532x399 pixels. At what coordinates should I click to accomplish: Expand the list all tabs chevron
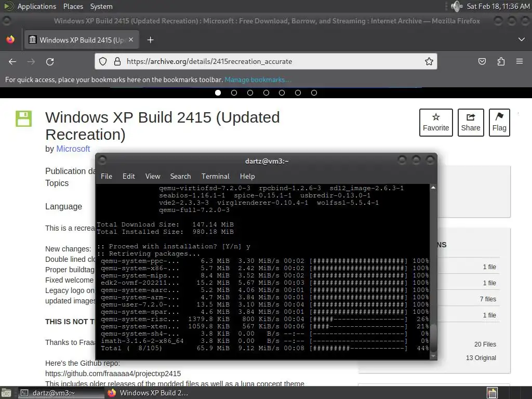click(x=522, y=39)
